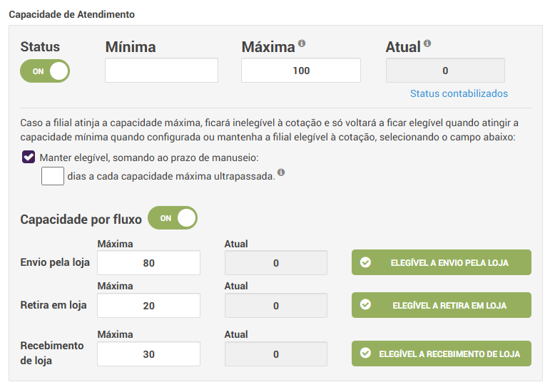Click info icon next to Atual
This screenshot has height=392, width=550.
click(427, 43)
